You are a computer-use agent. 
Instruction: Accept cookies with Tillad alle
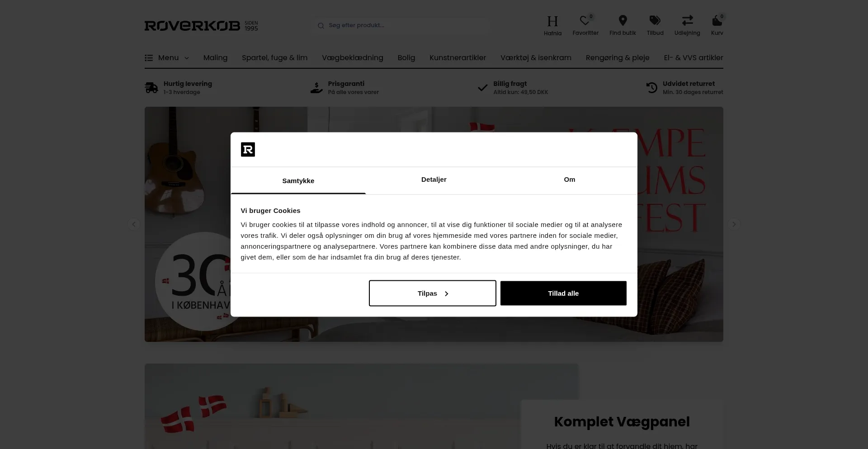click(x=563, y=293)
